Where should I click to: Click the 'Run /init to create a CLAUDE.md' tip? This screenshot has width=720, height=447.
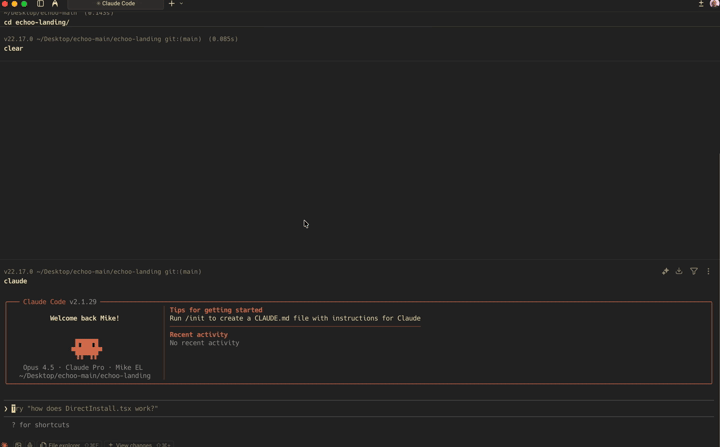point(295,318)
